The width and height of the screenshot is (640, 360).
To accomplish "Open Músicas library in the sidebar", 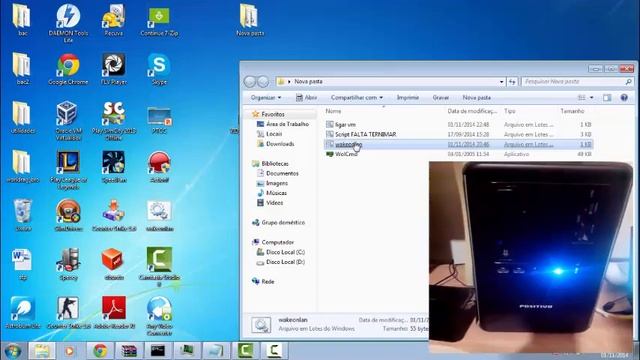I will coord(276,193).
